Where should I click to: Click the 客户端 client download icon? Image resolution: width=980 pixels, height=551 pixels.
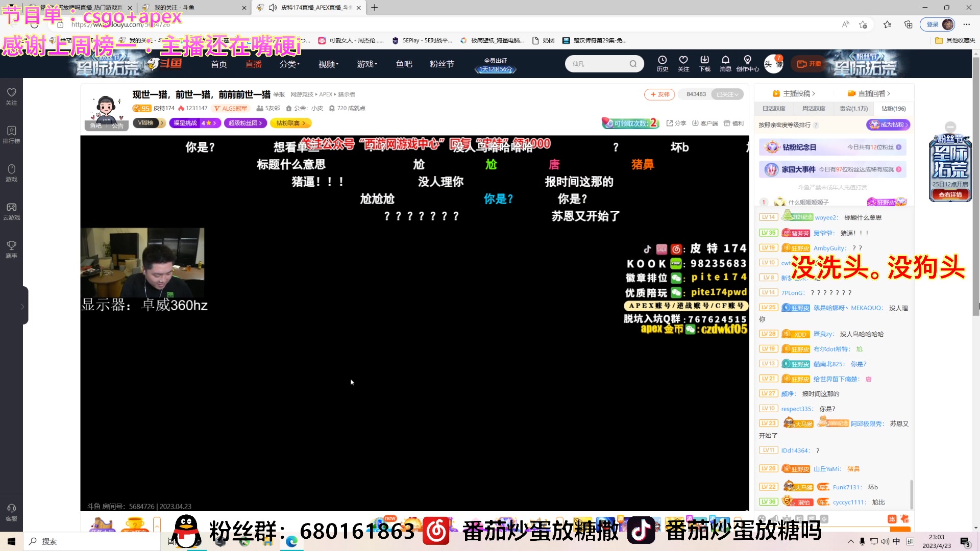click(705, 123)
